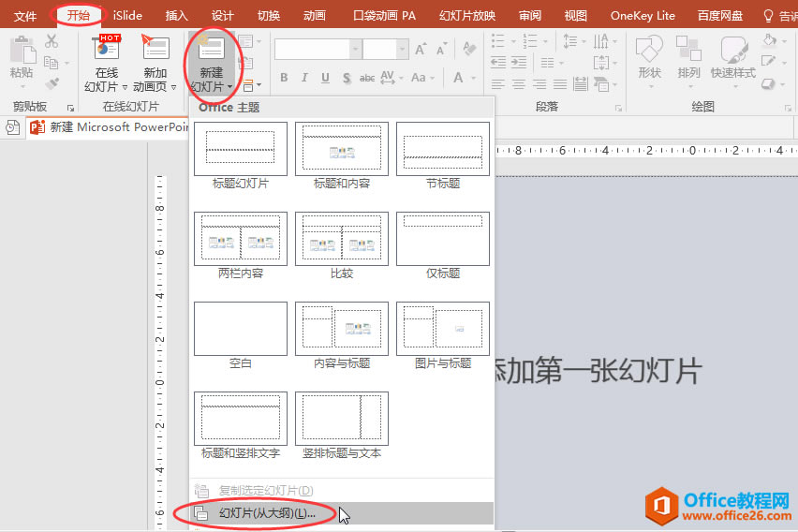This screenshot has height=532, width=798.
Task: Click decrease font size icon
Action: 441,50
